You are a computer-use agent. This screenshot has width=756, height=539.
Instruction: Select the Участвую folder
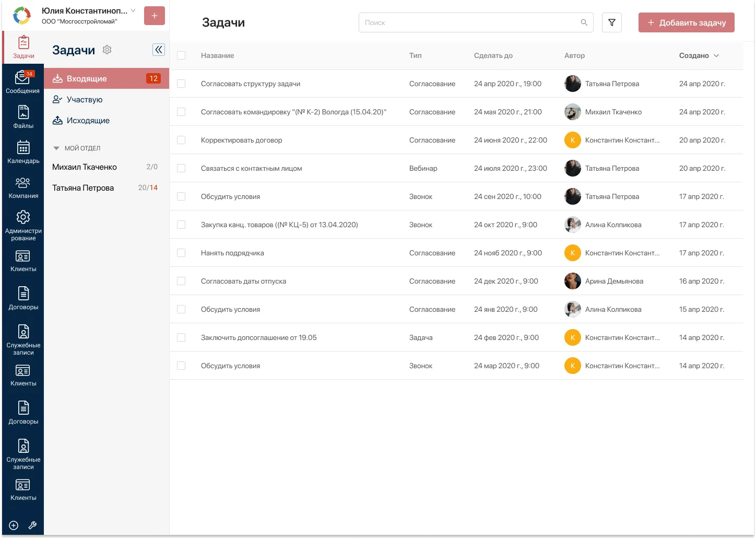coord(107,99)
